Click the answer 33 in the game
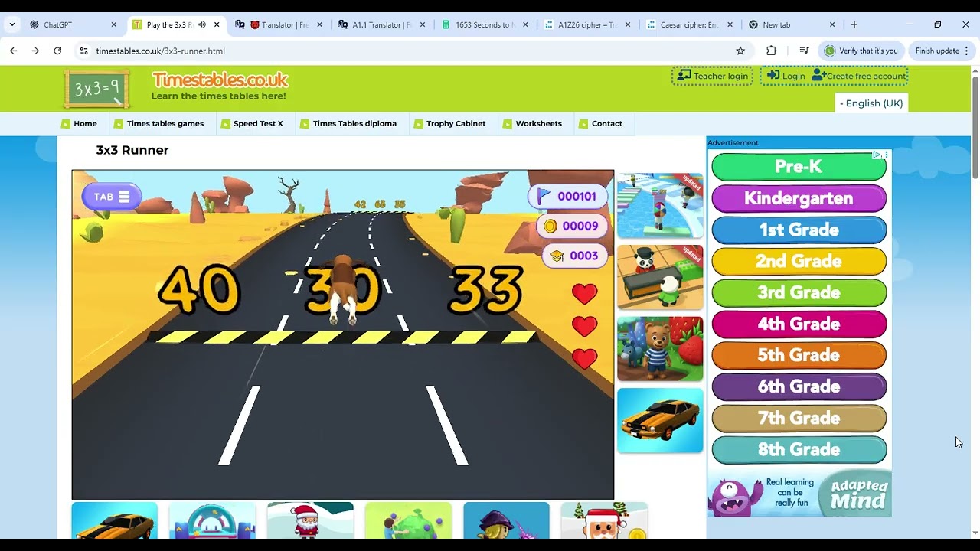 [x=487, y=290]
